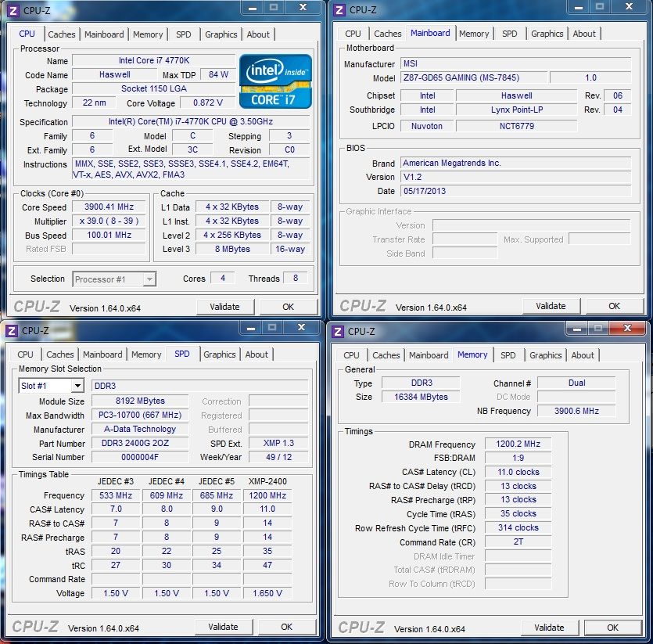653x644 pixels.
Task: Open SPD tab in the Mainboard window
Action: pos(509,34)
